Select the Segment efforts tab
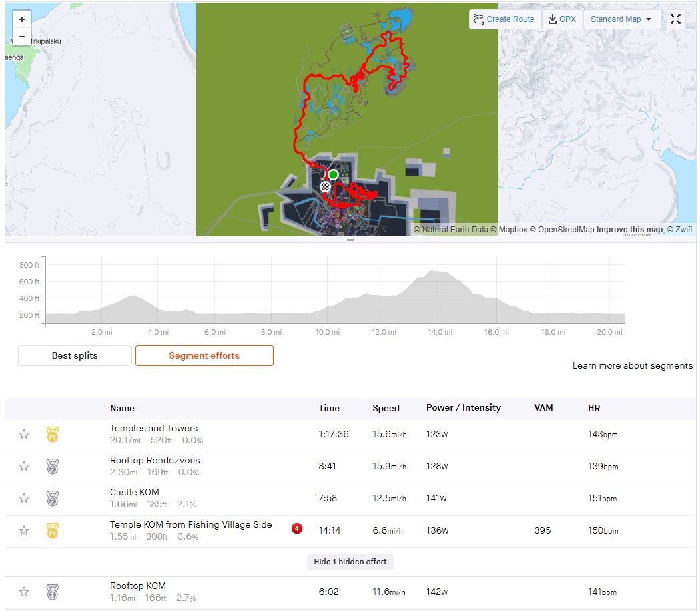The width and height of the screenshot is (700, 611). (x=204, y=355)
